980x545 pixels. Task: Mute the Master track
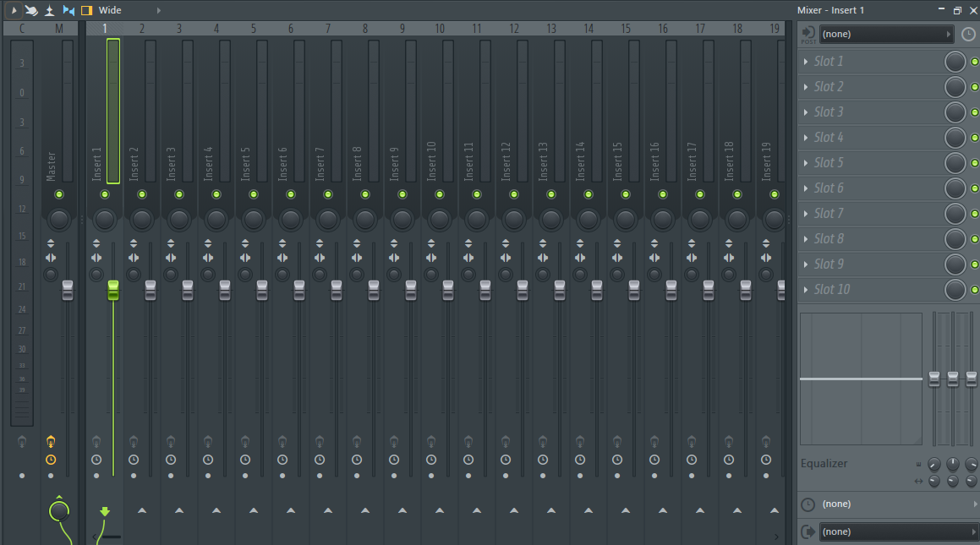pos(58,195)
